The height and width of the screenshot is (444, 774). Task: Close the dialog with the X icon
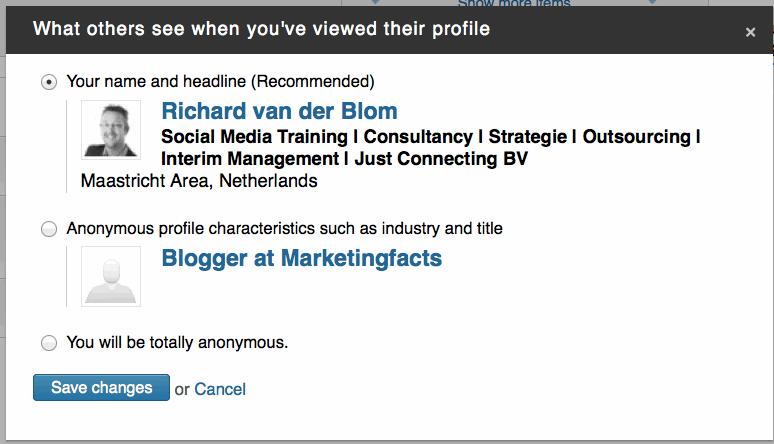pos(750,32)
